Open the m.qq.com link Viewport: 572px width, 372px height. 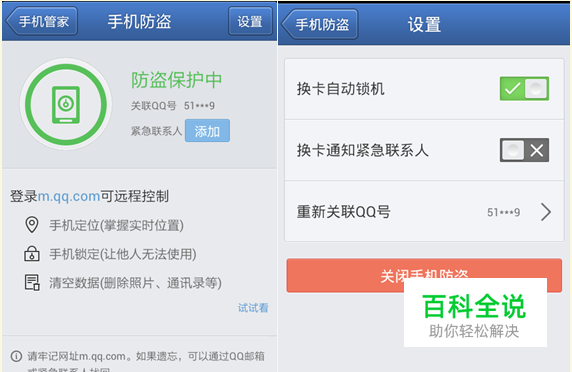(x=69, y=196)
